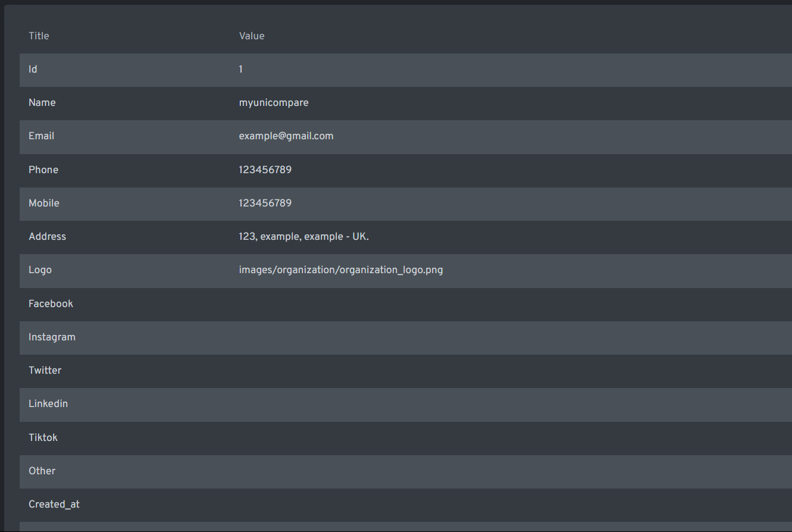The image size is (792, 532).
Task: Select the Mobile row label
Action: [44, 204]
